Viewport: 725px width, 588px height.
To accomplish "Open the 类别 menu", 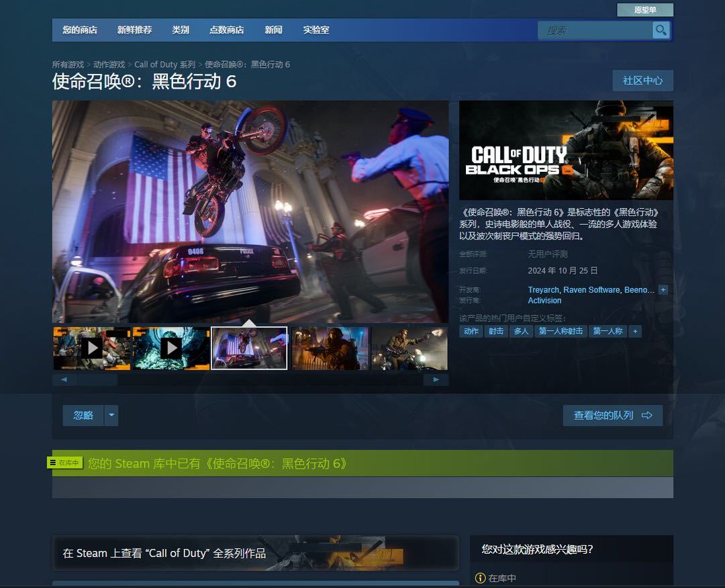I will (181, 30).
